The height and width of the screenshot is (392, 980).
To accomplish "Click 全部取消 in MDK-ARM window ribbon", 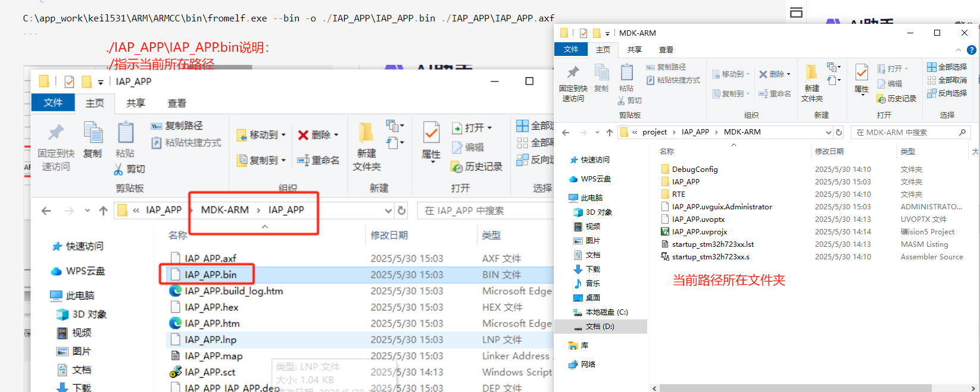I will pyautogui.click(x=947, y=80).
